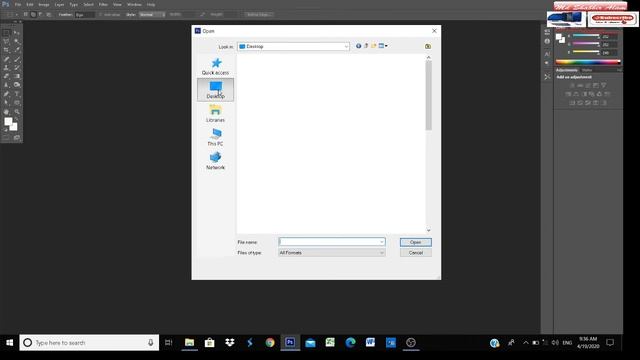Image resolution: width=640 pixels, height=360 pixels.
Task: Choose Subtract from selection mode
Action: (x=41, y=15)
